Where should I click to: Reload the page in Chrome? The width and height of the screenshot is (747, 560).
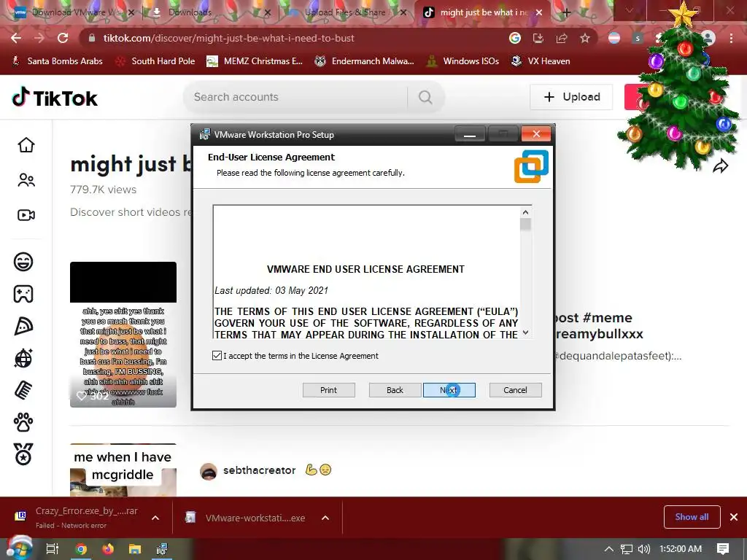pos(63,38)
